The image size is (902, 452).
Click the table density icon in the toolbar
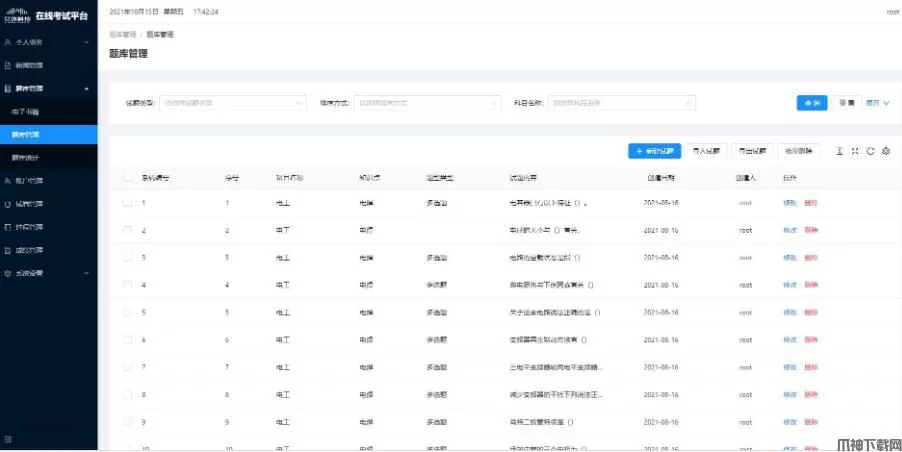pyautogui.click(x=839, y=151)
